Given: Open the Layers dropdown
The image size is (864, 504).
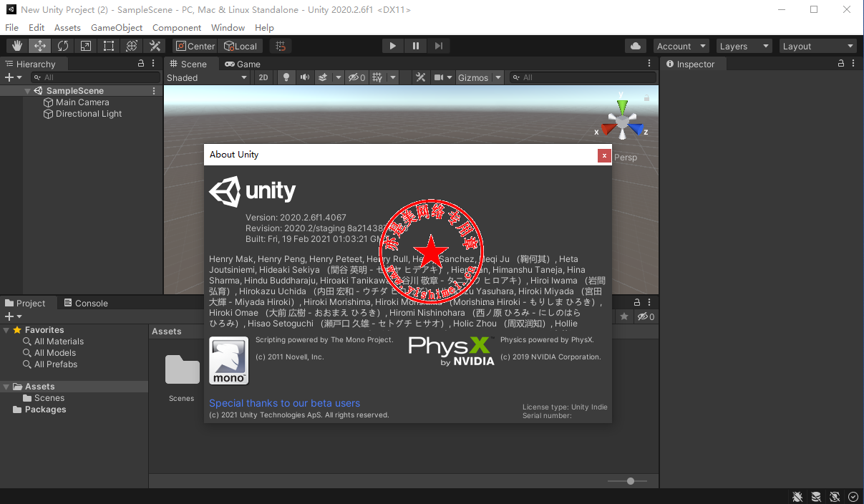Looking at the screenshot, I should tap(744, 46).
